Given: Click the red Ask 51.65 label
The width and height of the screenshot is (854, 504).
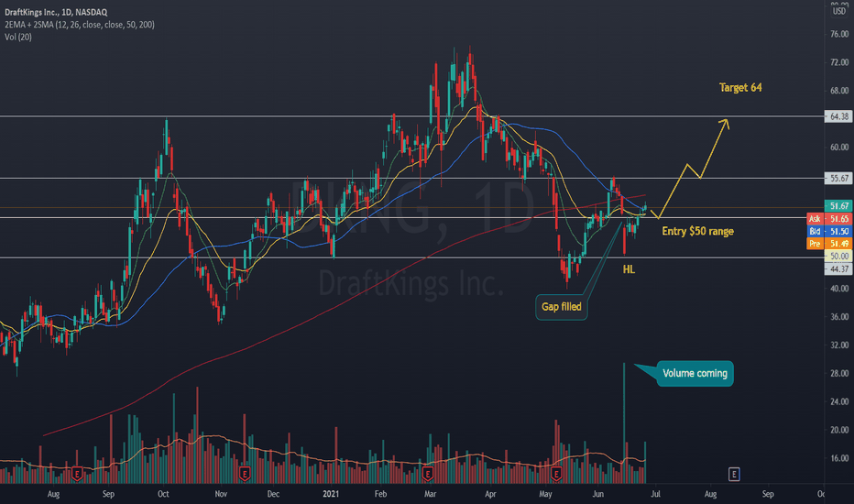Looking at the screenshot, I should coord(829,218).
